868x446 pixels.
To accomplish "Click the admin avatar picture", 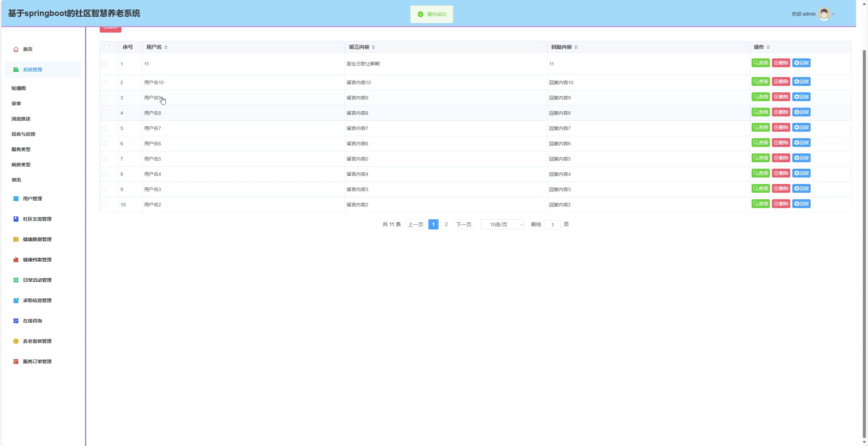I will (x=824, y=14).
